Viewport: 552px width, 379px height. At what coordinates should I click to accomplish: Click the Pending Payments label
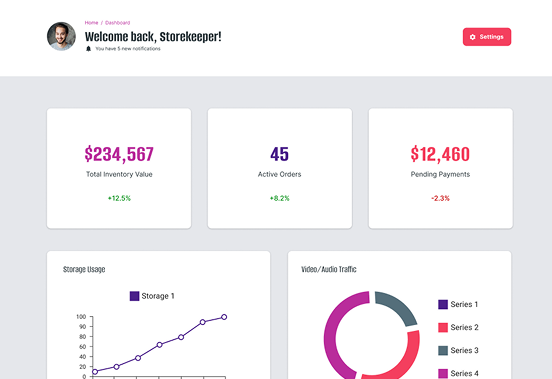[x=440, y=174]
